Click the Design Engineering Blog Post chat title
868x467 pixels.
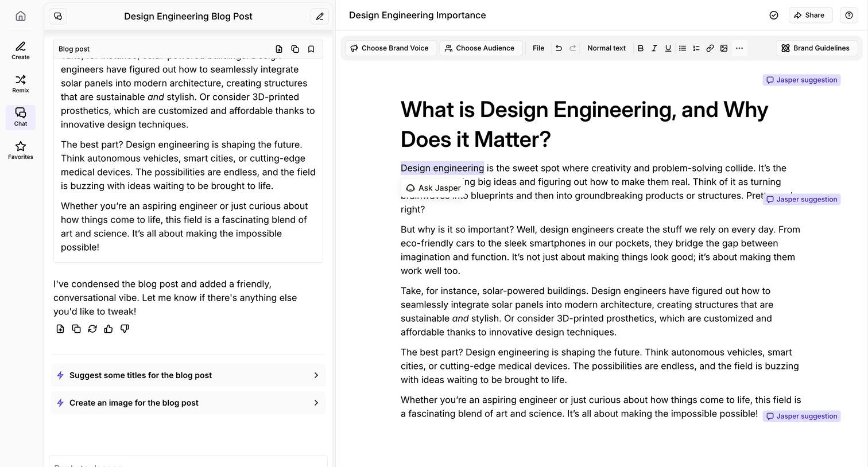click(188, 16)
